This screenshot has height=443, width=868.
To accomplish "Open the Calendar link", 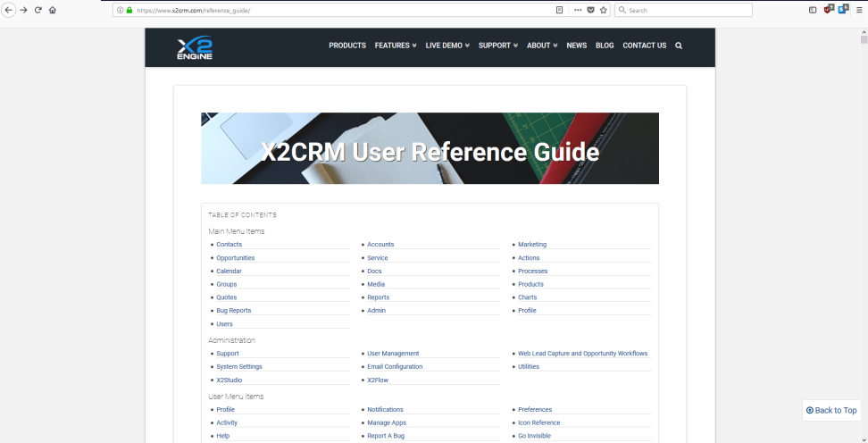I will [230, 272].
